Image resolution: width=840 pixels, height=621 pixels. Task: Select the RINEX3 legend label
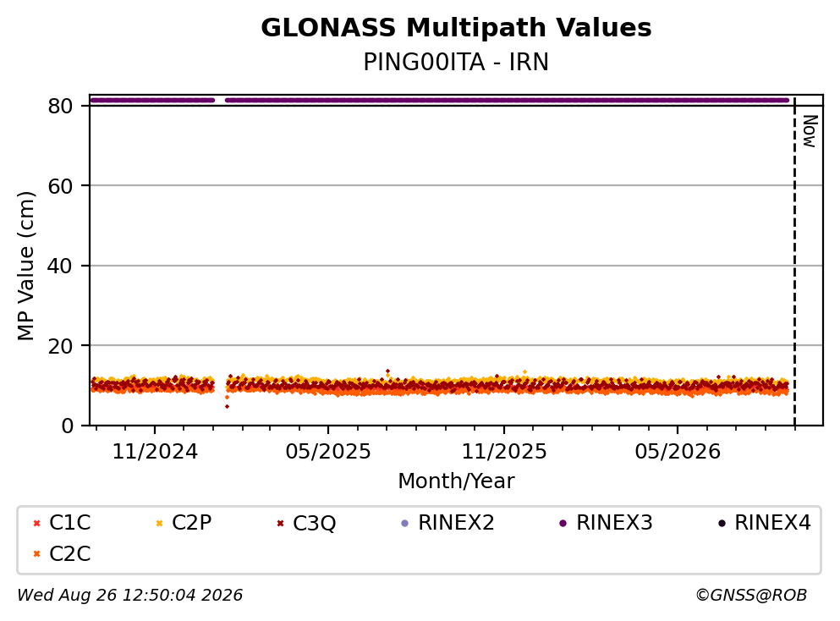point(614,522)
